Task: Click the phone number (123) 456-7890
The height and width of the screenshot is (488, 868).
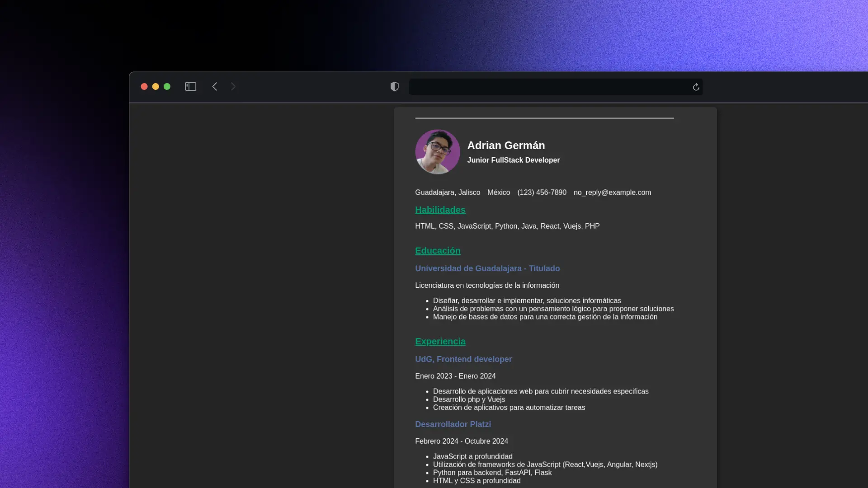Action: coord(542,192)
